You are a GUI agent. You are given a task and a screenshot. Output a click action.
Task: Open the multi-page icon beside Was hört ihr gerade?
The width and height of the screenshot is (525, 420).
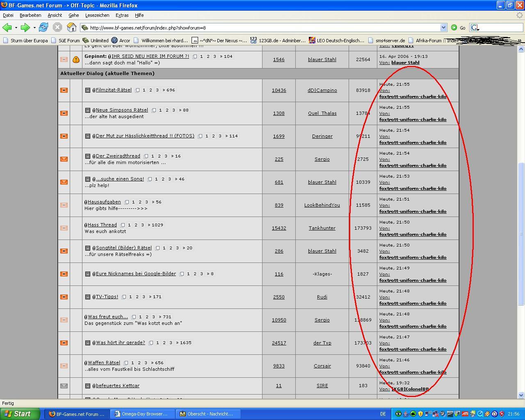point(151,343)
